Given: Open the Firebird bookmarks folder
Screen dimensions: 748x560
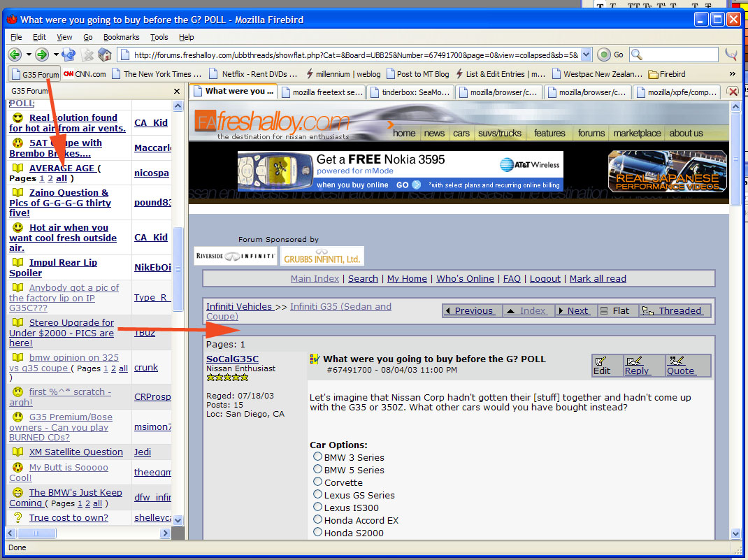Looking at the screenshot, I should [667, 74].
